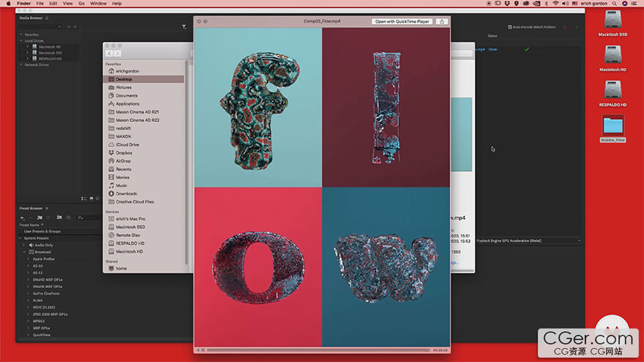Open the Macintosh SSD drive on desktop

(613, 22)
